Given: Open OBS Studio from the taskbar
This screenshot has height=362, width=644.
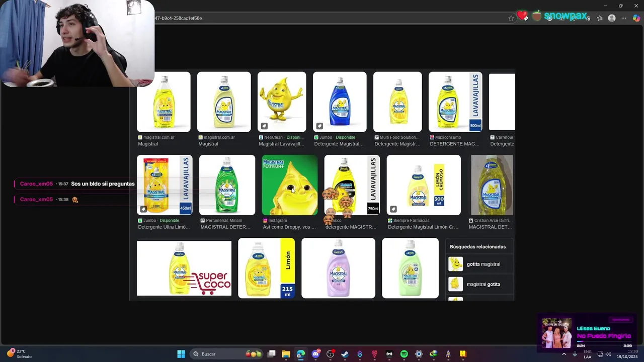Looking at the screenshot, I should pyautogui.click(x=331, y=354).
